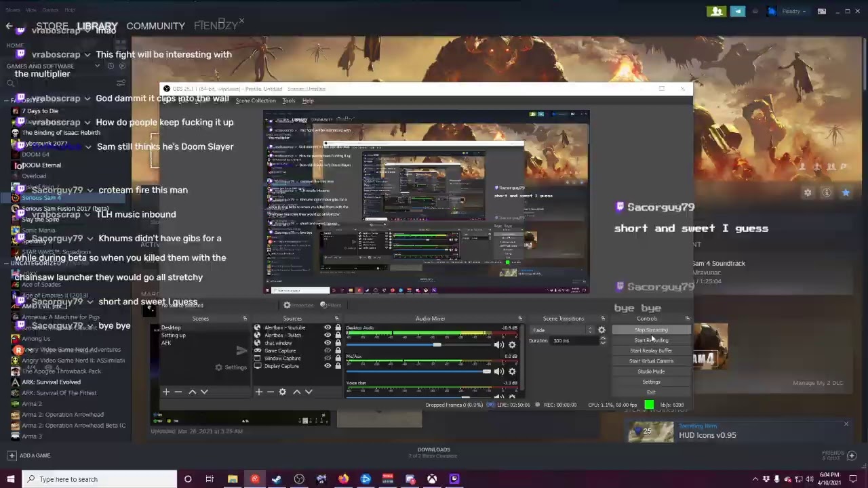Open File Explorer from the Windows taskbar
The width and height of the screenshot is (868, 488).
point(233,479)
